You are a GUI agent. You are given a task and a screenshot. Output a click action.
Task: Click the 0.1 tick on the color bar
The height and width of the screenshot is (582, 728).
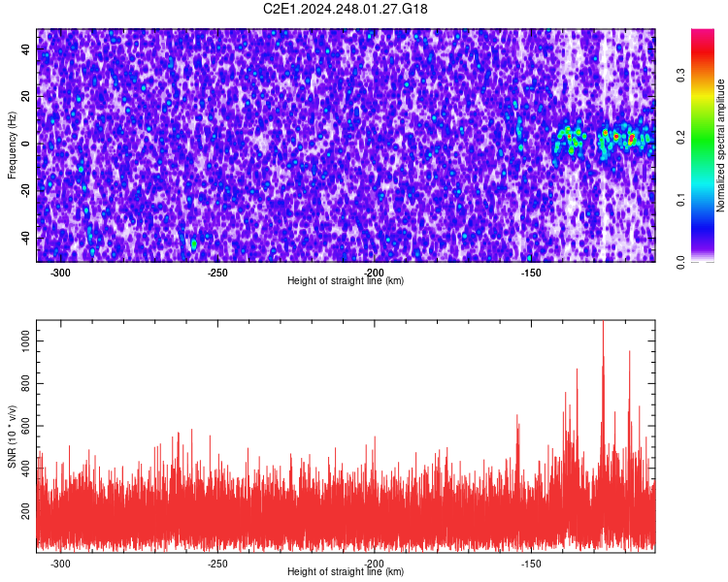pos(680,200)
